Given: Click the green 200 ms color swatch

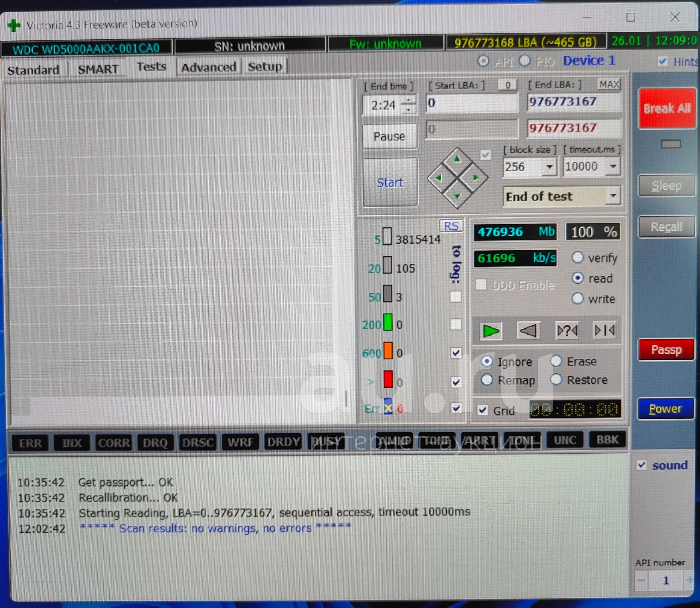Looking at the screenshot, I should [x=388, y=322].
